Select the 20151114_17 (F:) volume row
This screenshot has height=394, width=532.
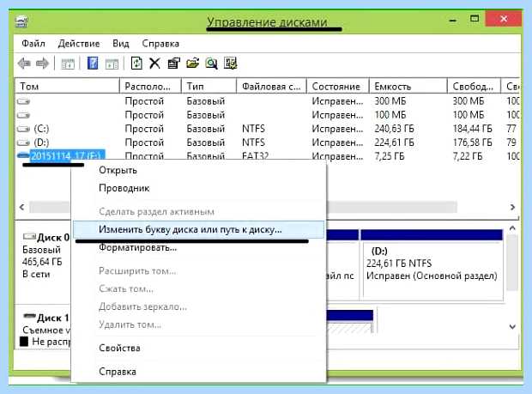(268, 155)
